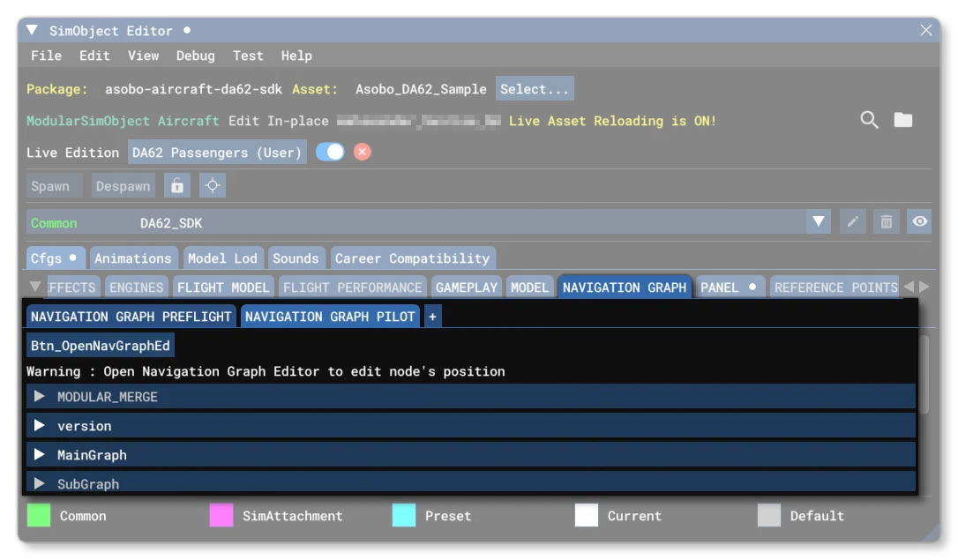Open the asset folder icon

(903, 120)
